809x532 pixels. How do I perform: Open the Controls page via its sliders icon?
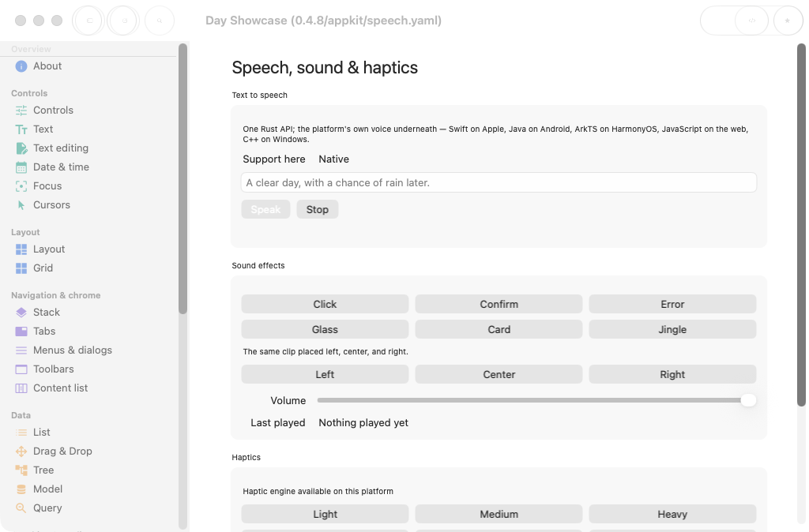click(x=21, y=111)
